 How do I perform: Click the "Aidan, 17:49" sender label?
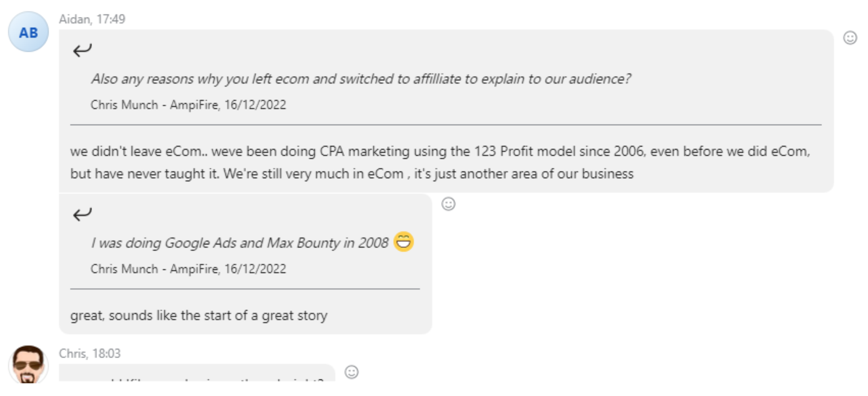pos(92,19)
